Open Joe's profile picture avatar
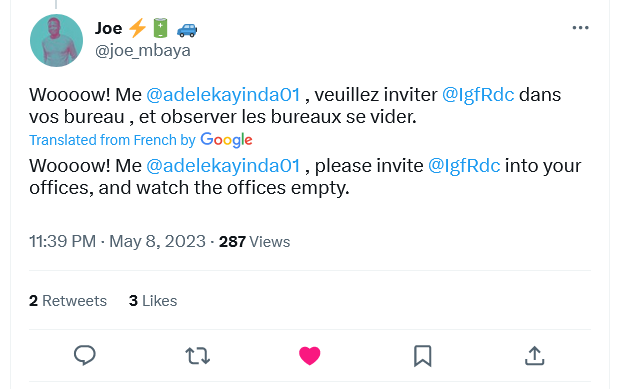 pyautogui.click(x=56, y=40)
